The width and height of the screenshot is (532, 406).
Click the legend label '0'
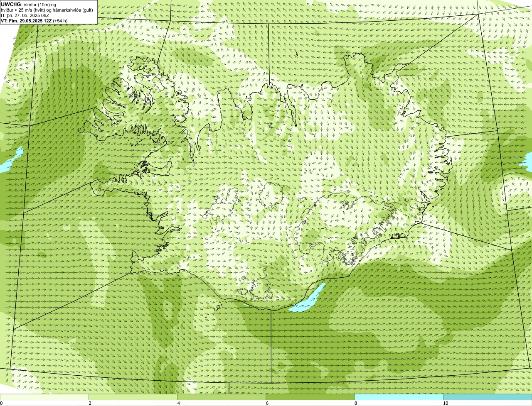point(2,403)
